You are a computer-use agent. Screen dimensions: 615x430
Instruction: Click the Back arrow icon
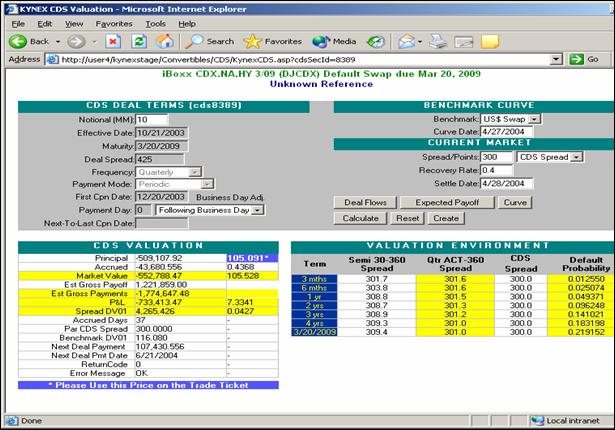click(18, 41)
